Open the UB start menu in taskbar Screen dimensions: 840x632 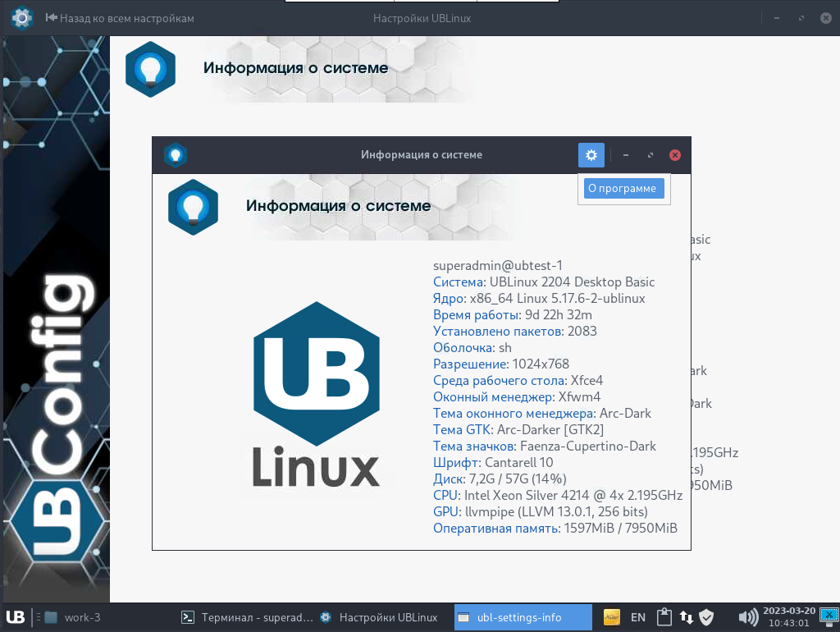point(15,617)
